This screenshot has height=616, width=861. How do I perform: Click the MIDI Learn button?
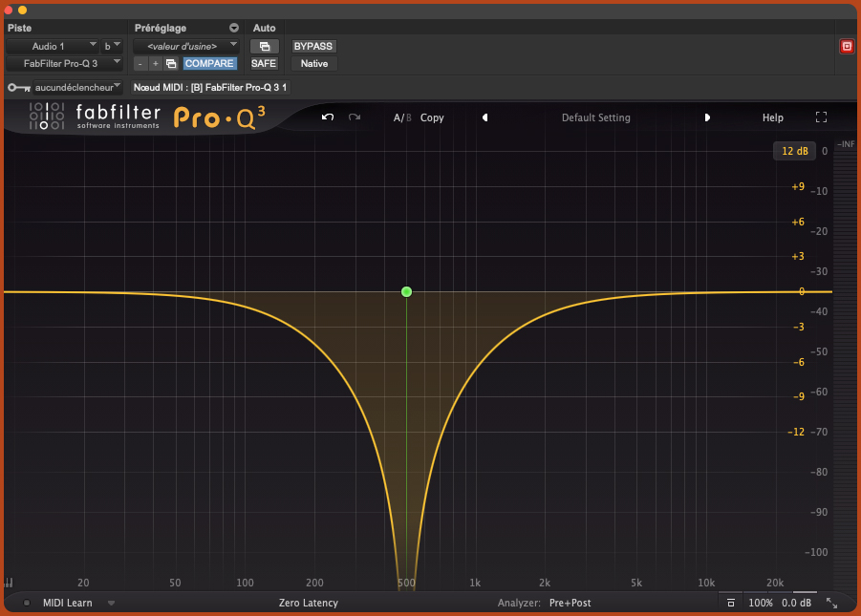point(67,603)
